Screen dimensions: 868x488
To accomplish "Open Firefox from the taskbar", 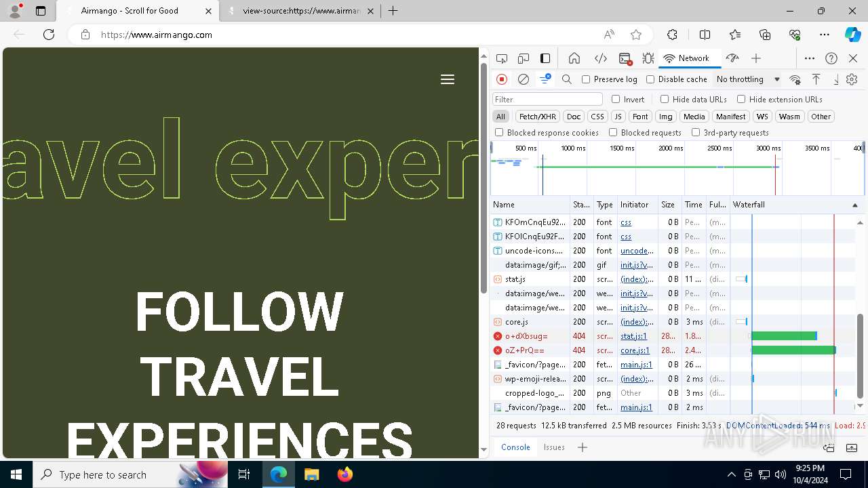I will pyautogui.click(x=345, y=474).
